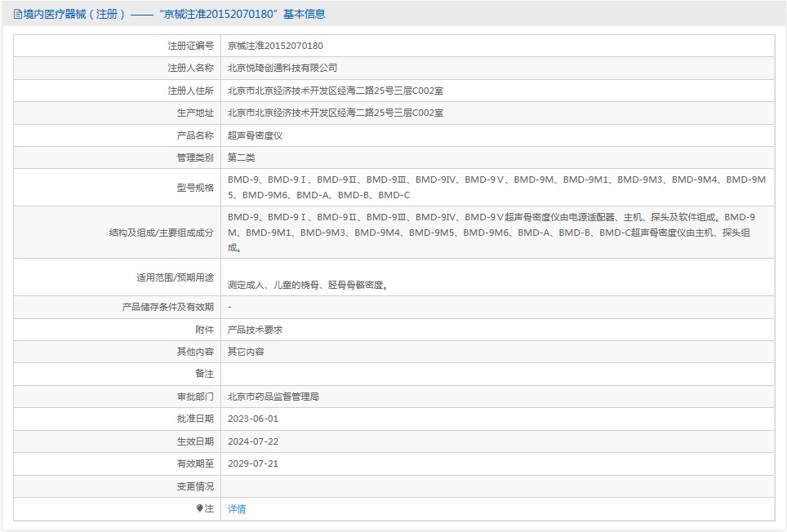Click the 其他内容 label
Viewport: 787px width, 532px height.
195,352
